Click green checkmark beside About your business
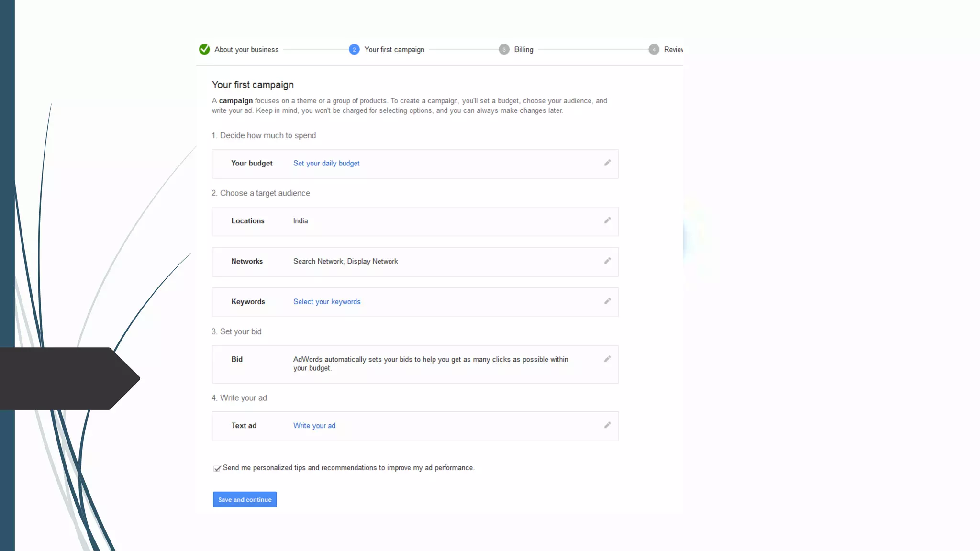The width and height of the screenshot is (980, 551). tap(204, 49)
